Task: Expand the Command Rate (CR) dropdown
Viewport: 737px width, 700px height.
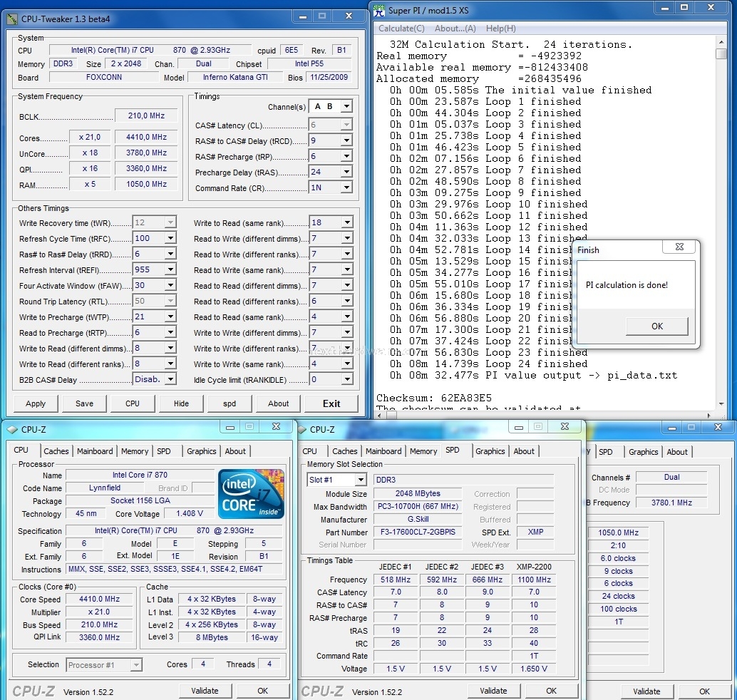Action: [346, 187]
